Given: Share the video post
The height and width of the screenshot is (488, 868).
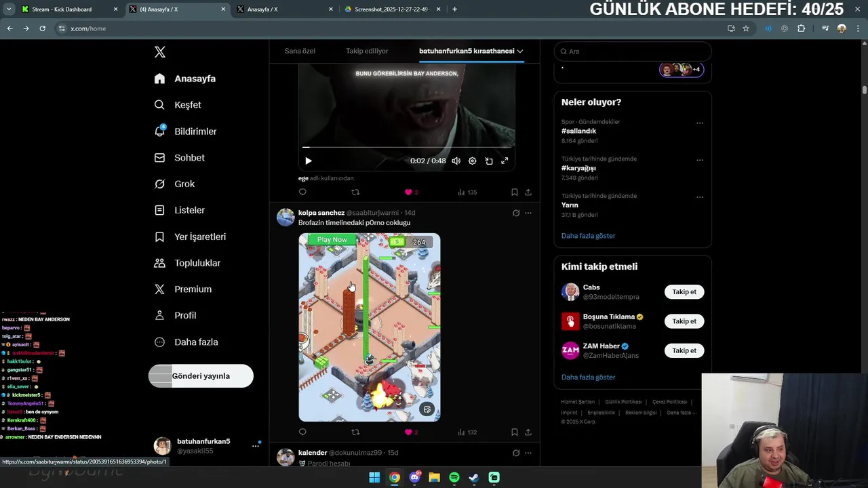Looking at the screenshot, I should click(x=528, y=192).
